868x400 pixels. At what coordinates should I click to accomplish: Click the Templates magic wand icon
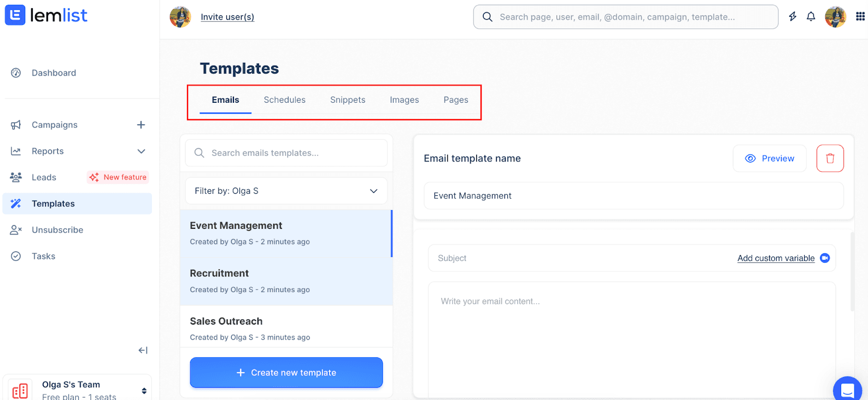point(16,204)
